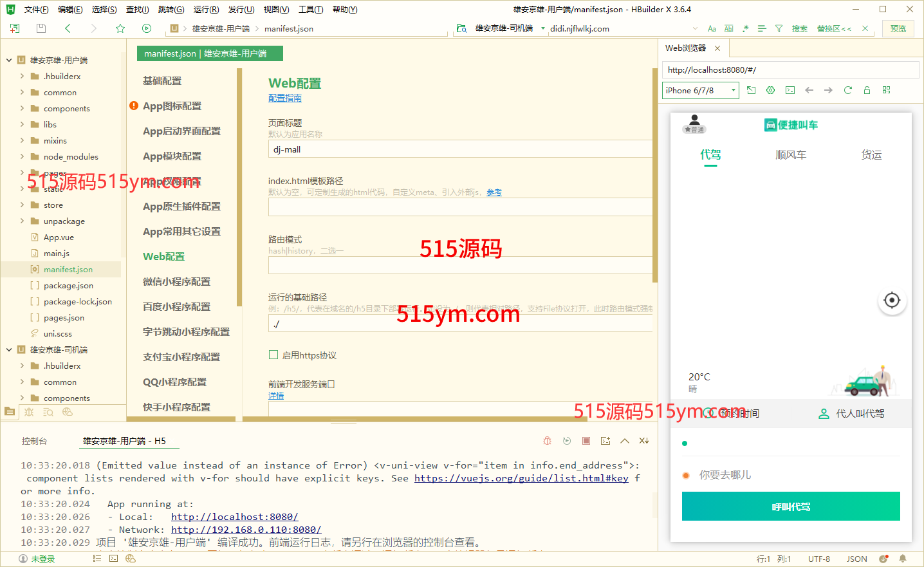Select 微信小程序配置 in the manifest sidebar
This screenshot has height=567, width=924.
click(x=176, y=282)
